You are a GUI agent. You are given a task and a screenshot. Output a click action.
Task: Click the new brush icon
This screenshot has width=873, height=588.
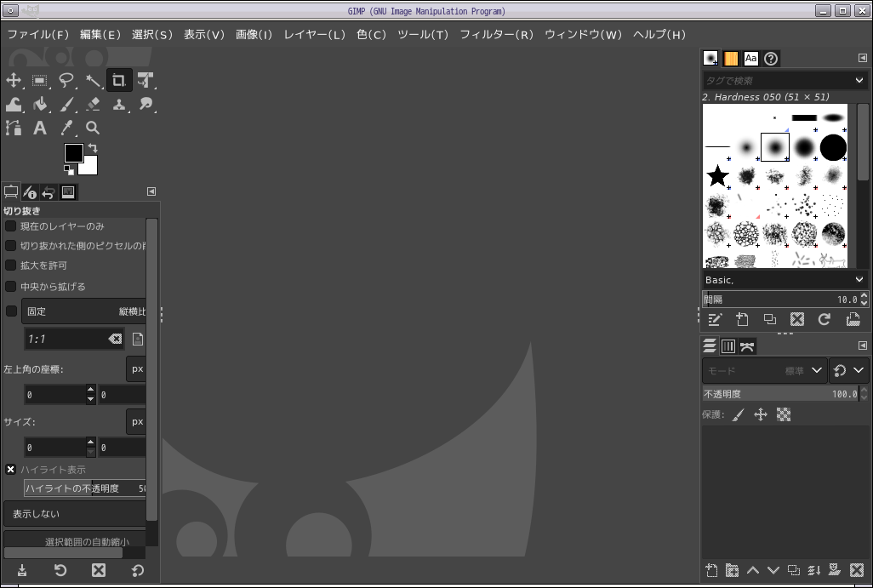coord(742,319)
